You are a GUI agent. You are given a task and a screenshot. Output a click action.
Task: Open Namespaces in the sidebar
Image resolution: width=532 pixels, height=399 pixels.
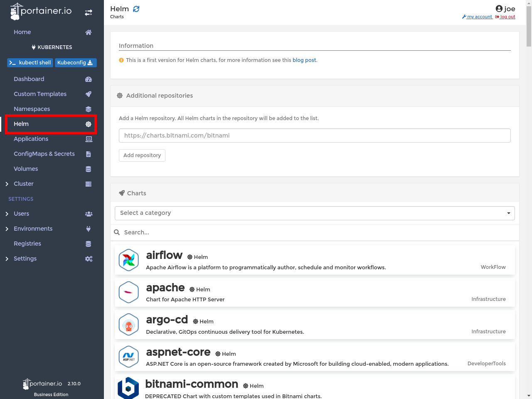click(x=32, y=109)
